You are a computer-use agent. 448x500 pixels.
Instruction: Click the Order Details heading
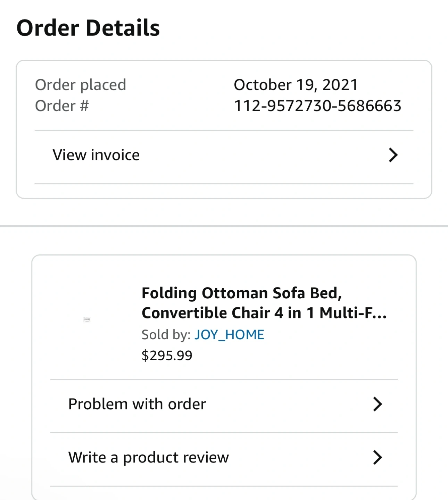point(88,28)
